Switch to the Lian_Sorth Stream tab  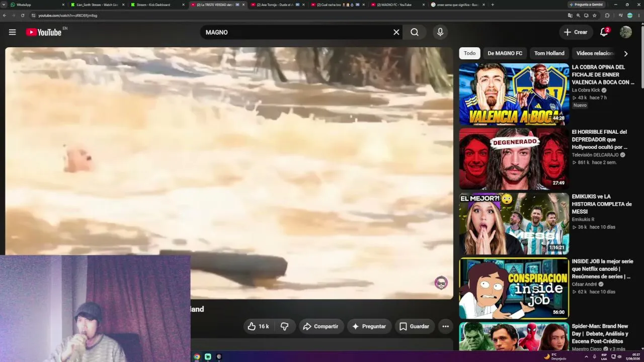coord(97,5)
